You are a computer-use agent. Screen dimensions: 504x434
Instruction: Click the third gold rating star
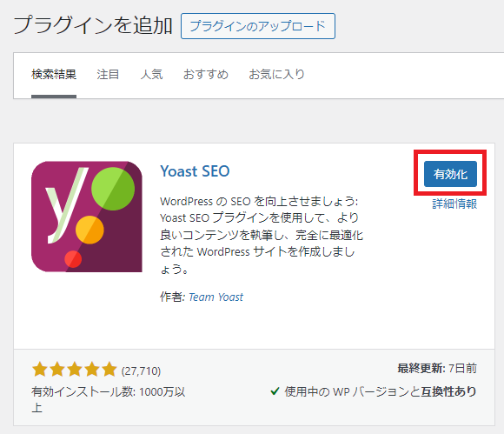[x=75, y=370]
